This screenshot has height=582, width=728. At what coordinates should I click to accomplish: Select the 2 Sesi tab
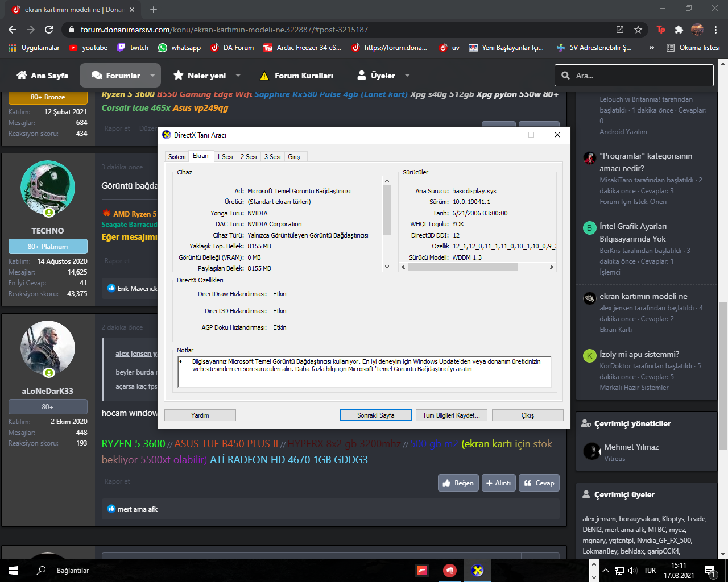coord(249,157)
